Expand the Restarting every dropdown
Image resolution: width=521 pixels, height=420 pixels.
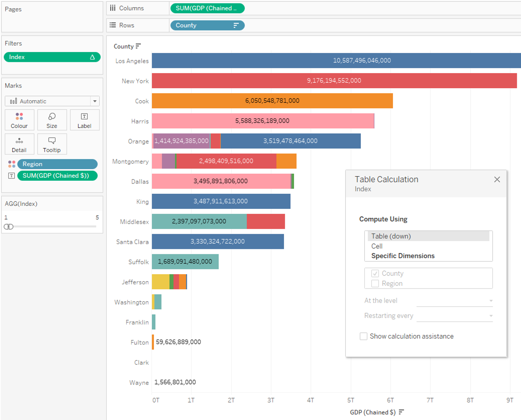point(454,316)
